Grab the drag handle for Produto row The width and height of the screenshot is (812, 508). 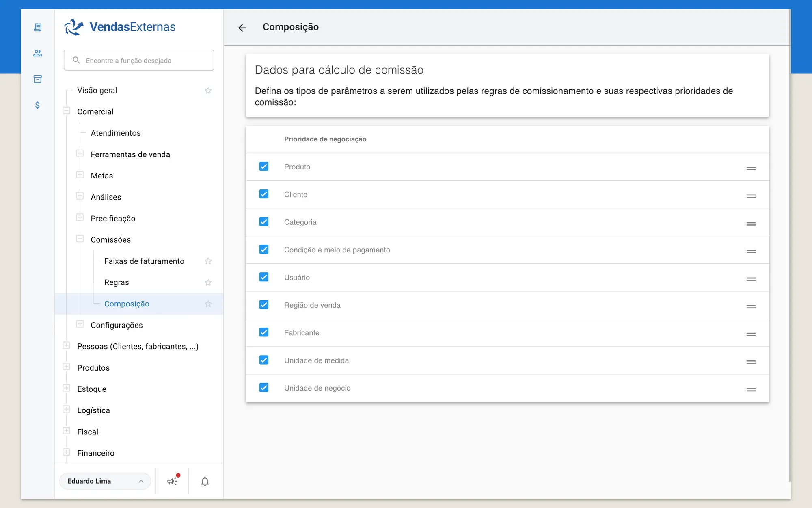(751, 168)
